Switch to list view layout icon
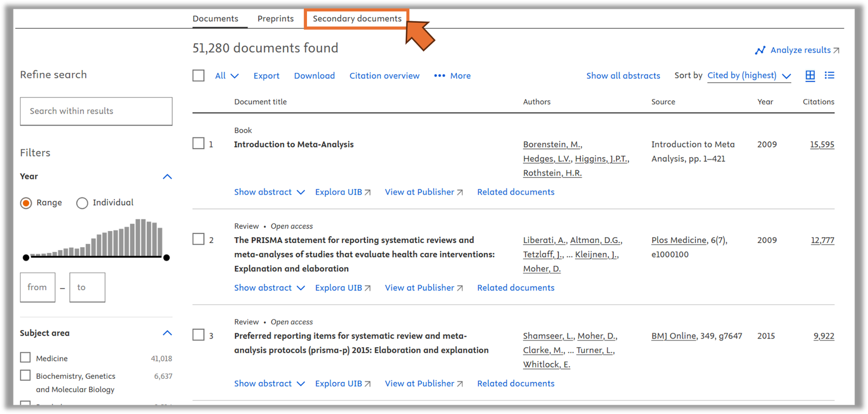The width and height of the screenshot is (868, 414). tap(829, 76)
